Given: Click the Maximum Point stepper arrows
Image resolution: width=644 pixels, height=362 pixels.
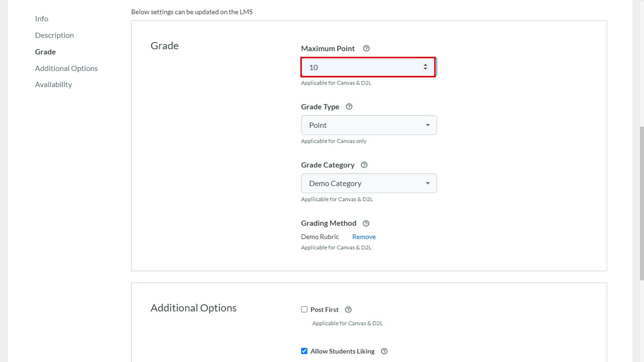Looking at the screenshot, I should pos(425,67).
